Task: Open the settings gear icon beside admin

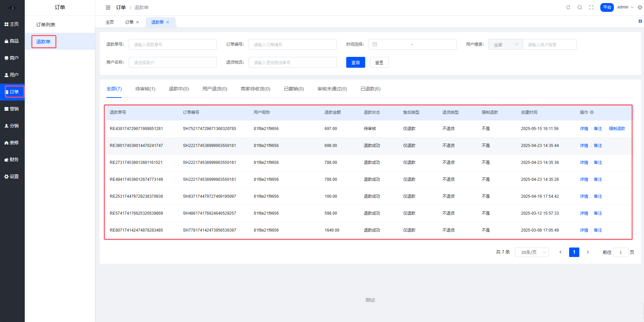Action: (x=640, y=7)
